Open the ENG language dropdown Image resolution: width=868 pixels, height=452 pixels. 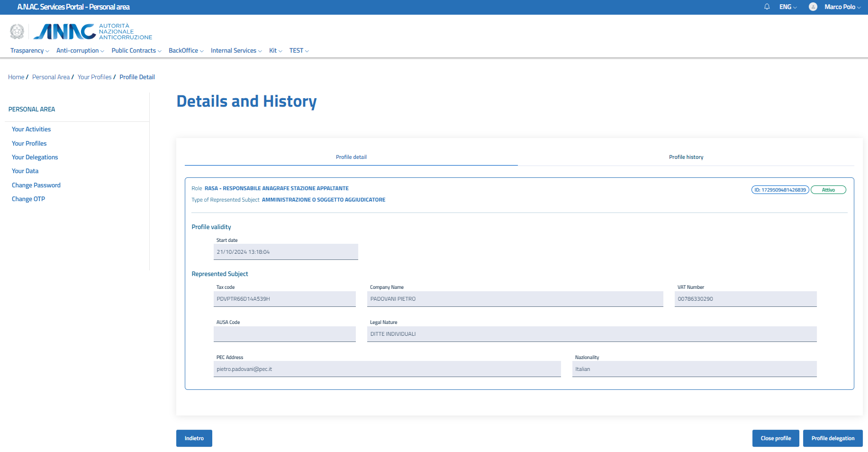coord(788,7)
